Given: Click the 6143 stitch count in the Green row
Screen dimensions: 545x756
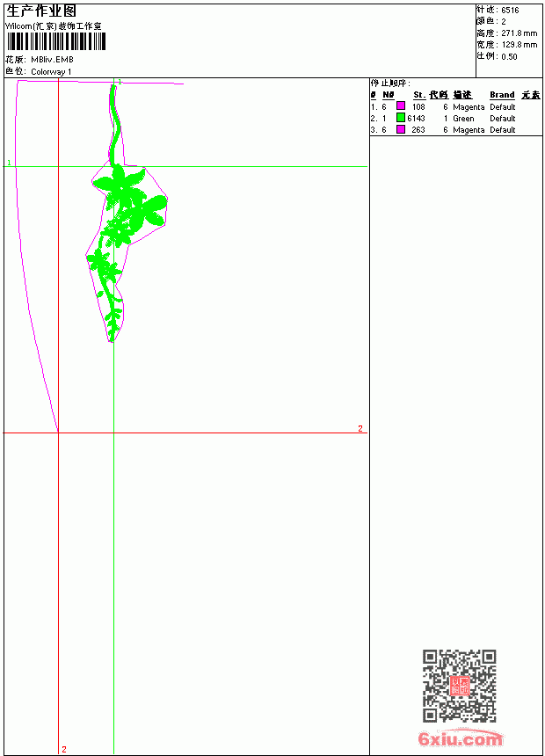Looking at the screenshot, I should [x=417, y=118].
